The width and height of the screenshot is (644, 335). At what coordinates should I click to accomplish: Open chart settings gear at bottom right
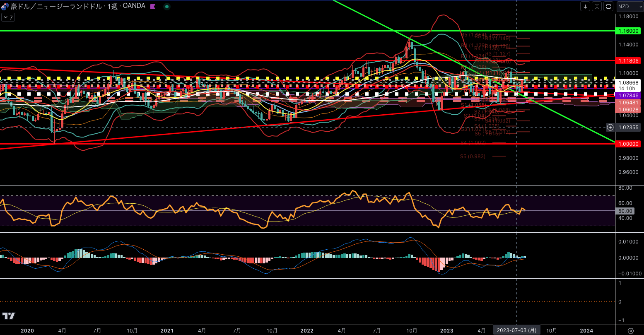630,331
